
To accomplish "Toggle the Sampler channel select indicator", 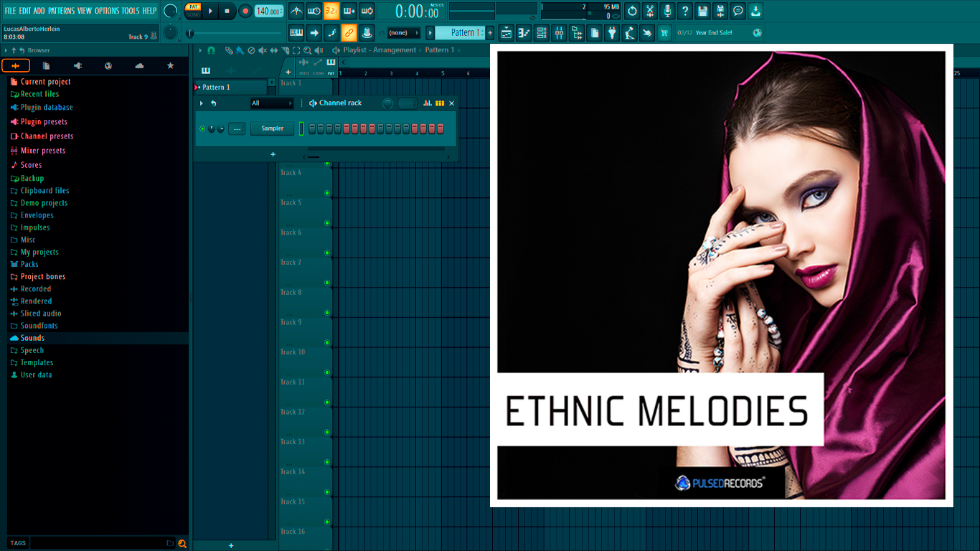I will [301, 128].
